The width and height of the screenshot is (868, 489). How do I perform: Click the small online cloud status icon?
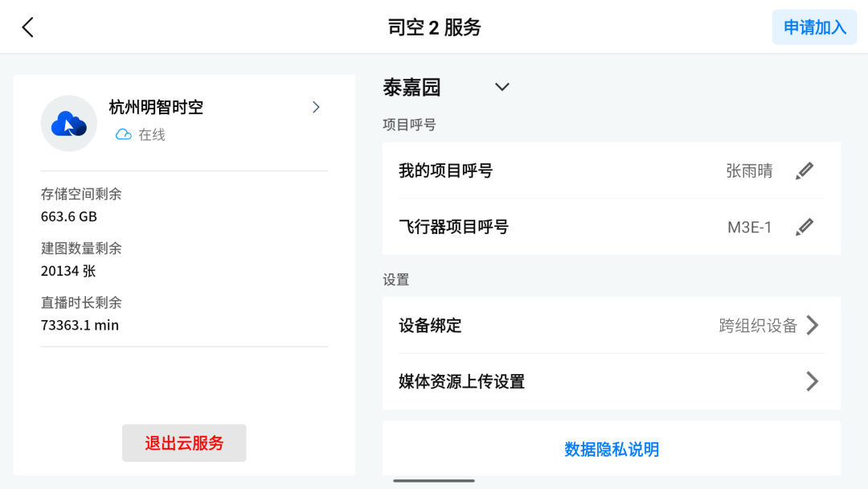[x=124, y=134]
